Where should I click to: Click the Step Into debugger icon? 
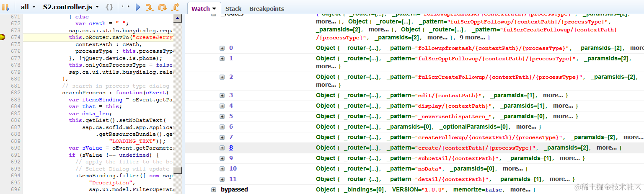[150, 7]
